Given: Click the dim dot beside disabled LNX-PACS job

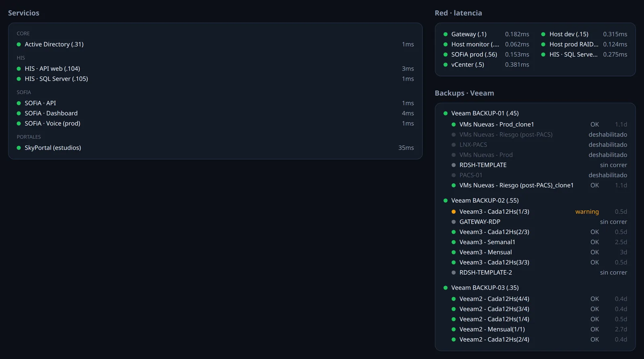Looking at the screenshot, I should pyautogui.click(x=454, y=145).
